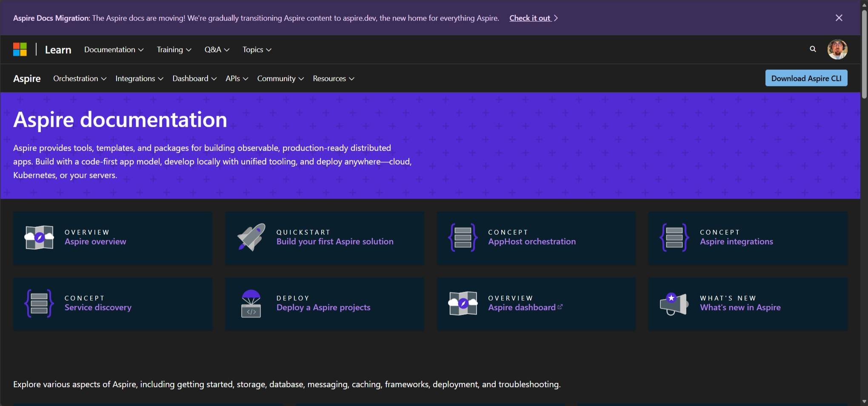The width and height of the screenshot is (868, 406).
Task: Click the Download Aspire CLI button
Action: tap(806, 78)
